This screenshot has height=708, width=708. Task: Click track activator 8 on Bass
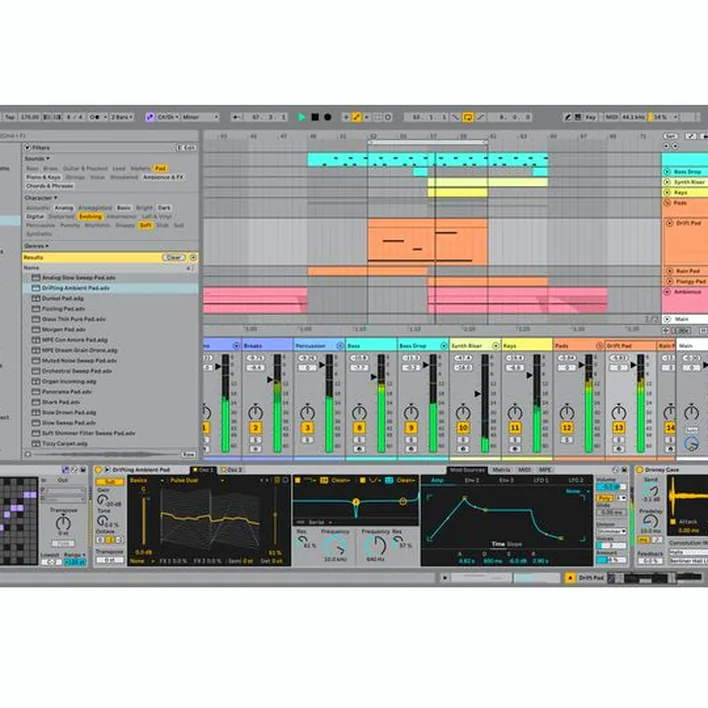(359, 428)
